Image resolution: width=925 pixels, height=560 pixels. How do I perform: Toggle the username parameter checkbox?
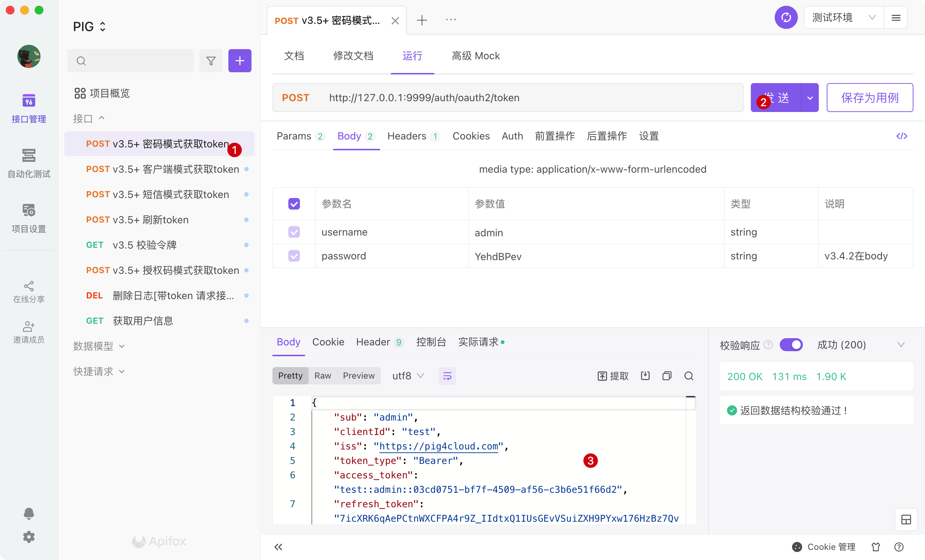(x=294, y=232)
